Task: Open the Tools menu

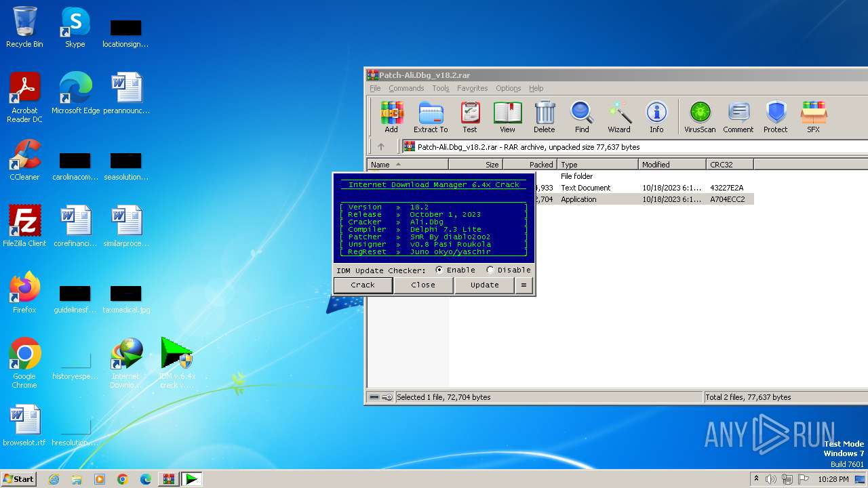Action: point(441,88)
